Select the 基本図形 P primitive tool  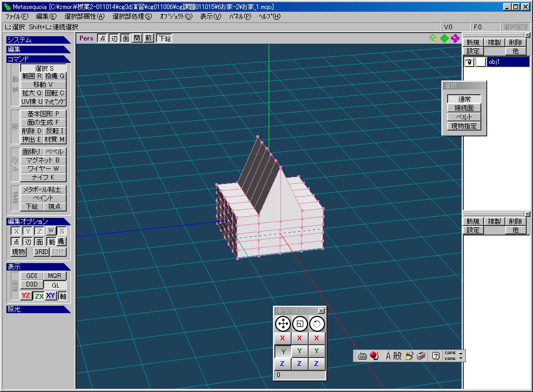(43, 114)
